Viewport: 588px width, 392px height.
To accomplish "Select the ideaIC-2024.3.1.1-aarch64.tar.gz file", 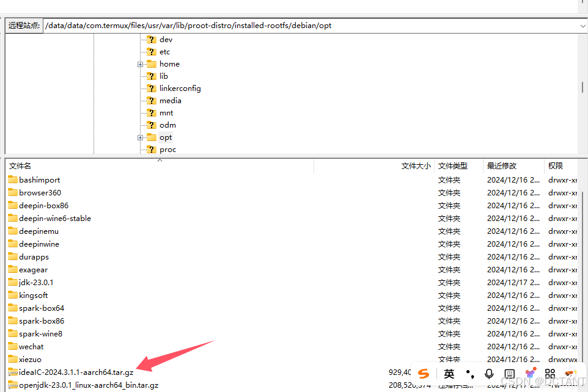I will [76, 372].
